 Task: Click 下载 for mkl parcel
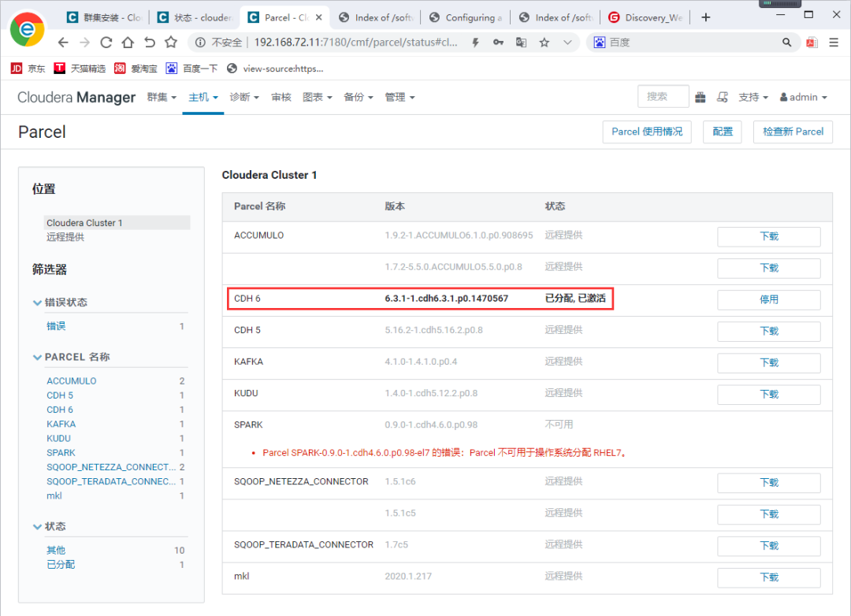[768, 577]
